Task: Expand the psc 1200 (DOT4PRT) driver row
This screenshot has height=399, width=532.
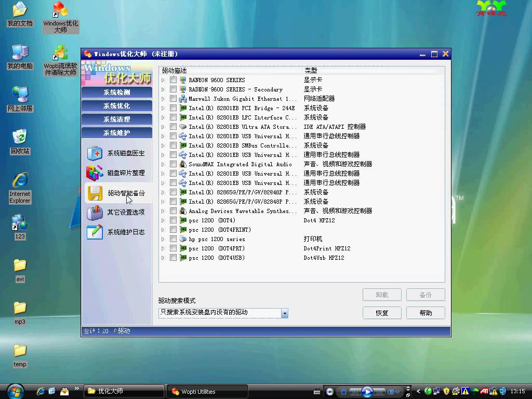Action: (163, 248)
